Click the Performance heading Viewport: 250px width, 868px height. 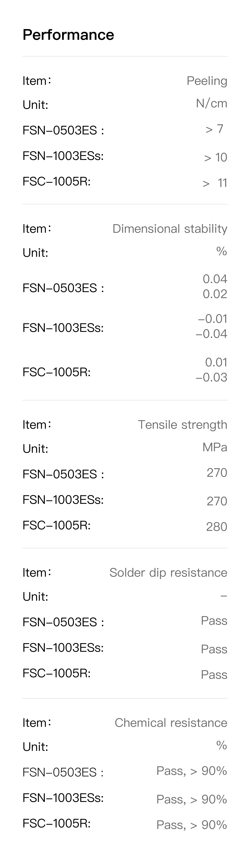point(68,35)
